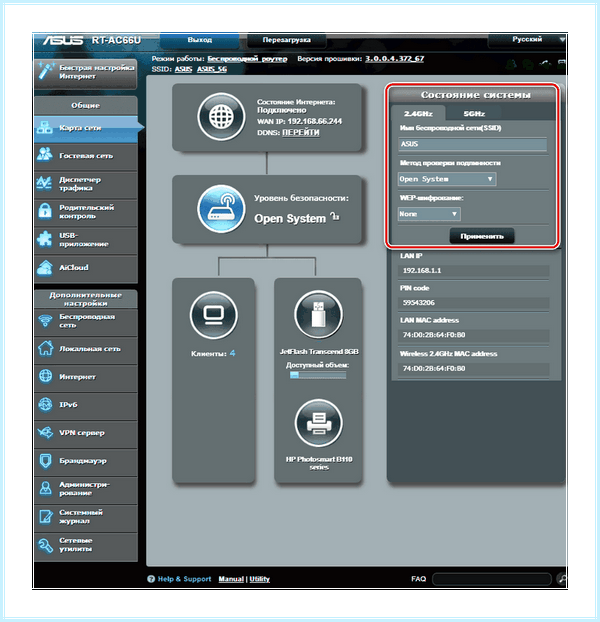Open the Беспроводной роутер mode link
600x622 pixels.
point(247,59)
